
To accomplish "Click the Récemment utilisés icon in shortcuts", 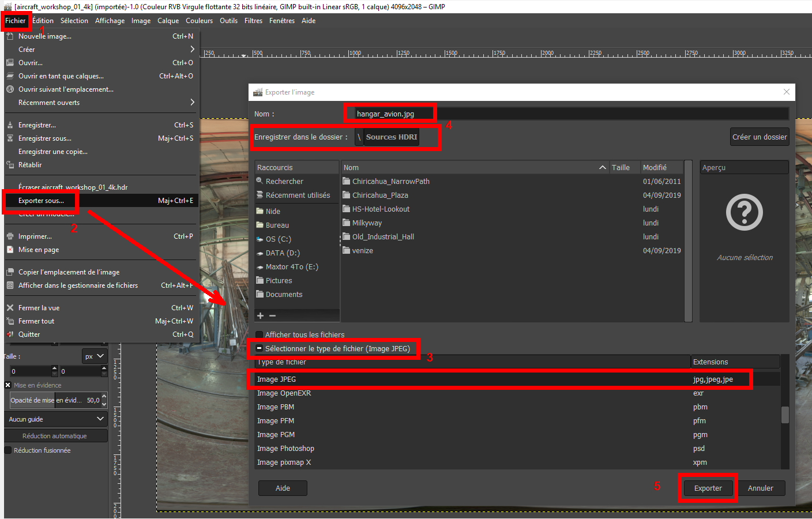I will click(260, 195).
